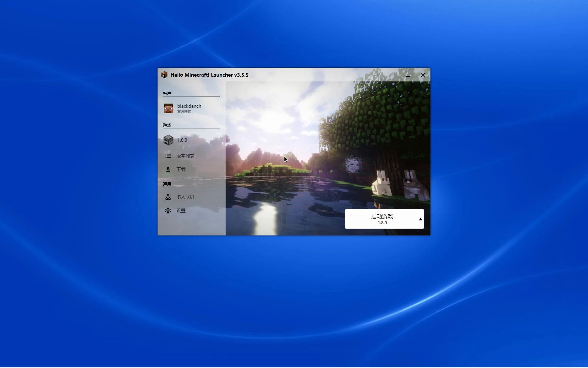Open 版本列表 version list
The height and width of the screenshot is (368, 588).
(191, 156)
